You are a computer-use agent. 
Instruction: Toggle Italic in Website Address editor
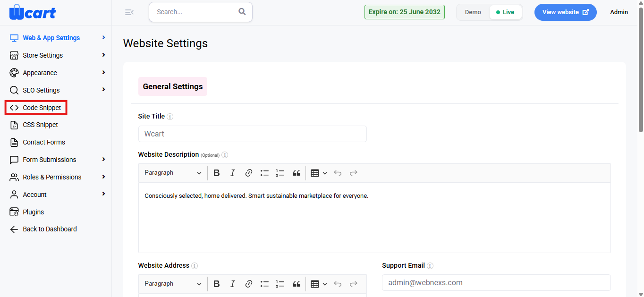click(x=232, y=284)
